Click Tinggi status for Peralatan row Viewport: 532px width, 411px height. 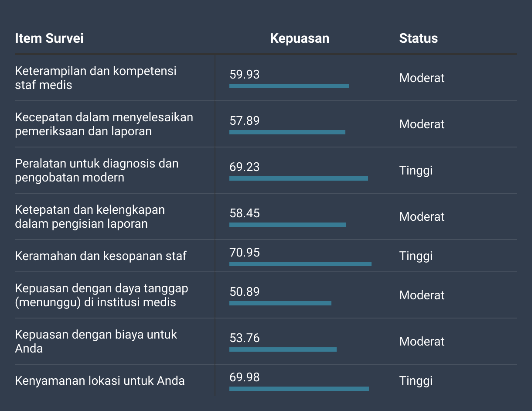[416, 170]
